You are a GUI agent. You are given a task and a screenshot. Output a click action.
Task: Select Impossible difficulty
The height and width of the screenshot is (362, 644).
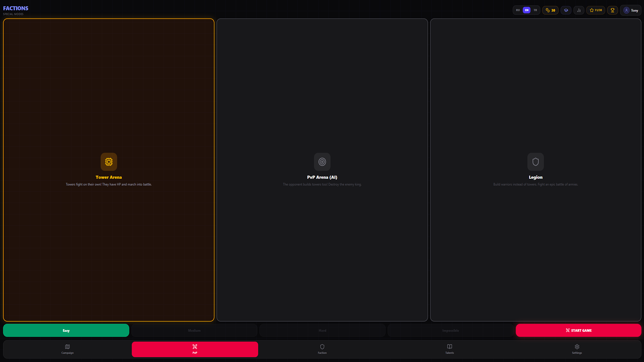(x=450, y=330)
